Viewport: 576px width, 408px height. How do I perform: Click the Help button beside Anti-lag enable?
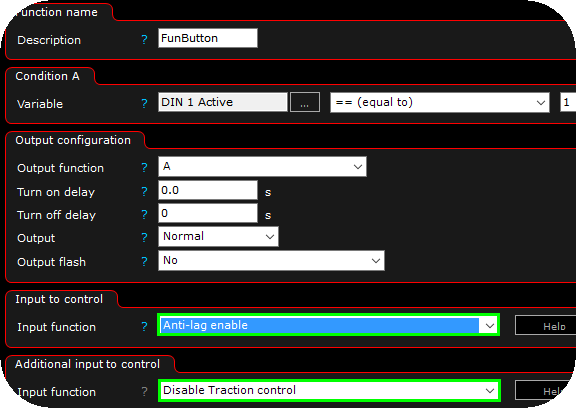[x=546, y=325]
